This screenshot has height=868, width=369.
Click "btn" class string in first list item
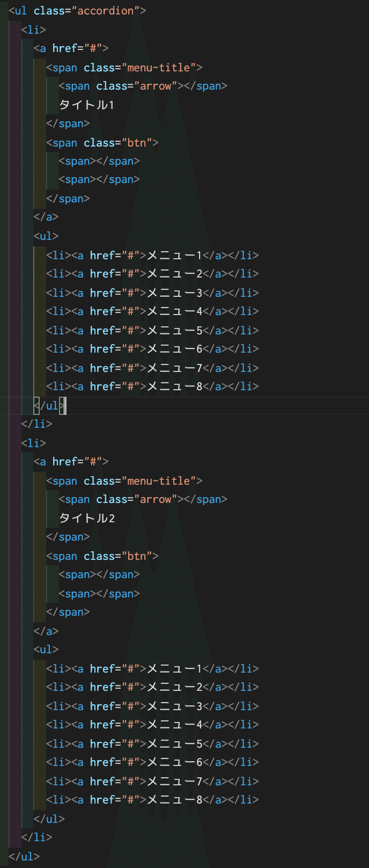[137, 143]
